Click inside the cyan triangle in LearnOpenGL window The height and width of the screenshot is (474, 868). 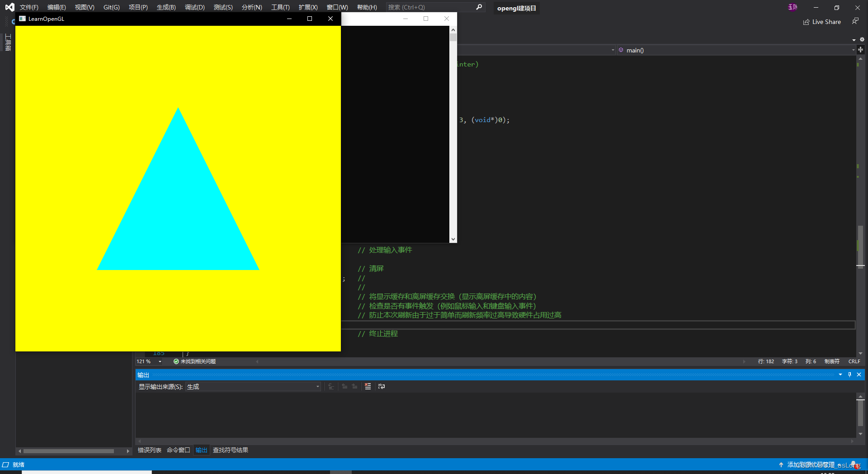[x=178, y=217]
